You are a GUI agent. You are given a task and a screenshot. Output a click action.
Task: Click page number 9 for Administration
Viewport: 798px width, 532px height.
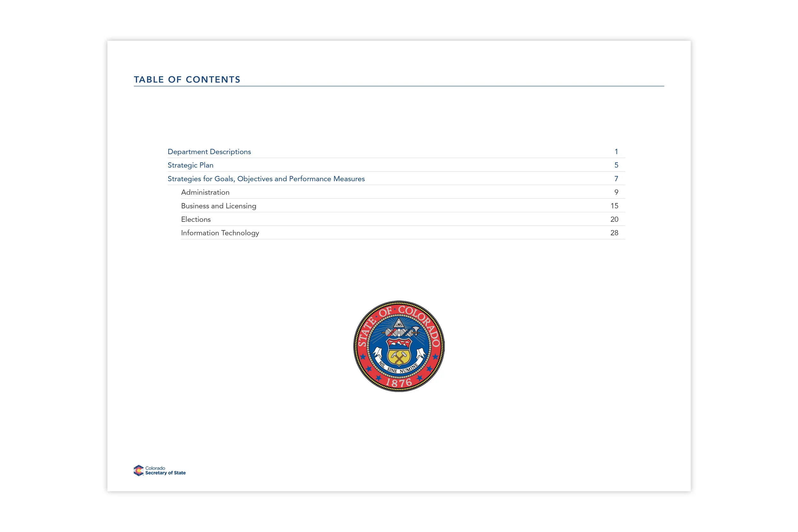616,192
